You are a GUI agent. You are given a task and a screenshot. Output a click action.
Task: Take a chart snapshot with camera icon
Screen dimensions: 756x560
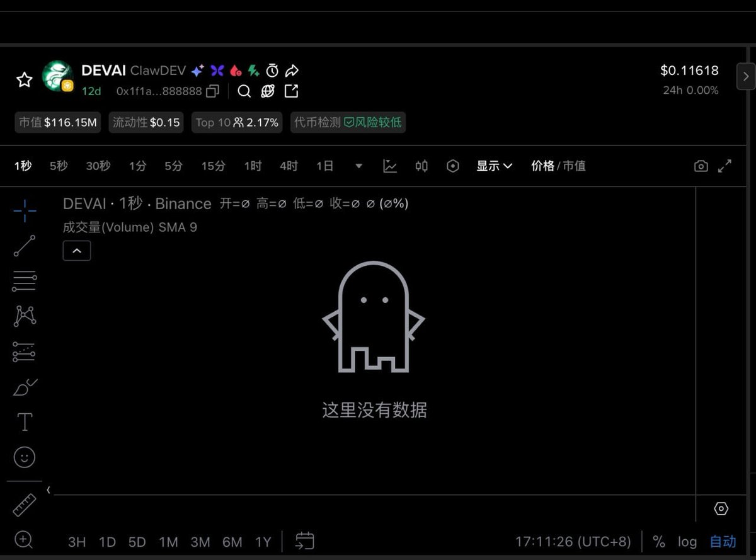coord(701,165)
